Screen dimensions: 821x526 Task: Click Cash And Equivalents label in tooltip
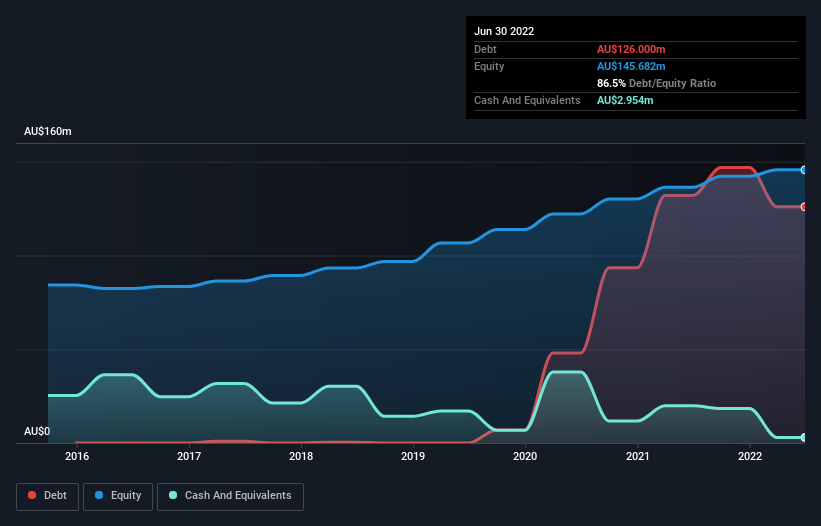pos(527,100)
